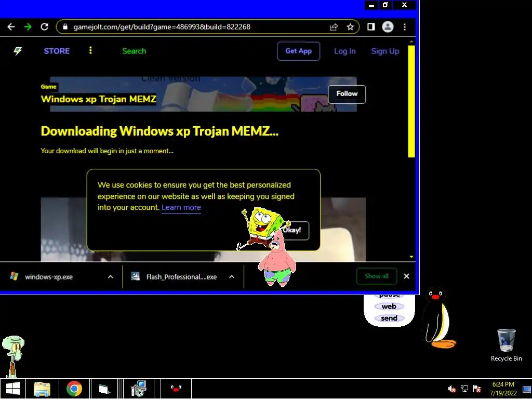Reload the Game Jolt page
532x399 pixels.
pos(45,27)
